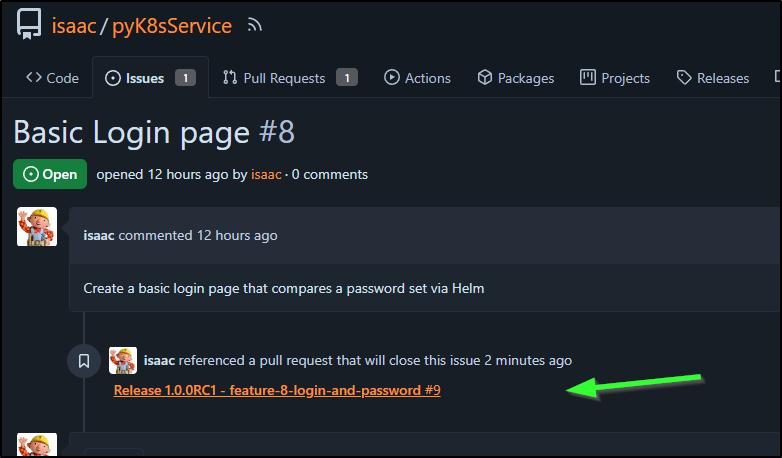782x458 pixels.
Task: Open the Releases tab
Action: pos(713,78)
